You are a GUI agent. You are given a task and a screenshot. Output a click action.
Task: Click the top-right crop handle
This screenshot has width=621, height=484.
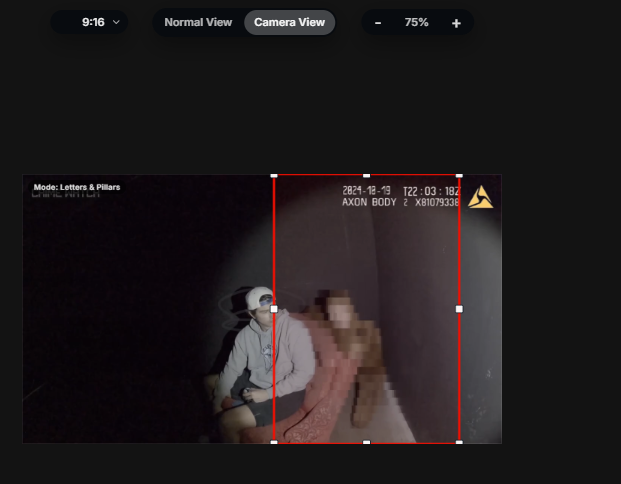coord(459,175)
